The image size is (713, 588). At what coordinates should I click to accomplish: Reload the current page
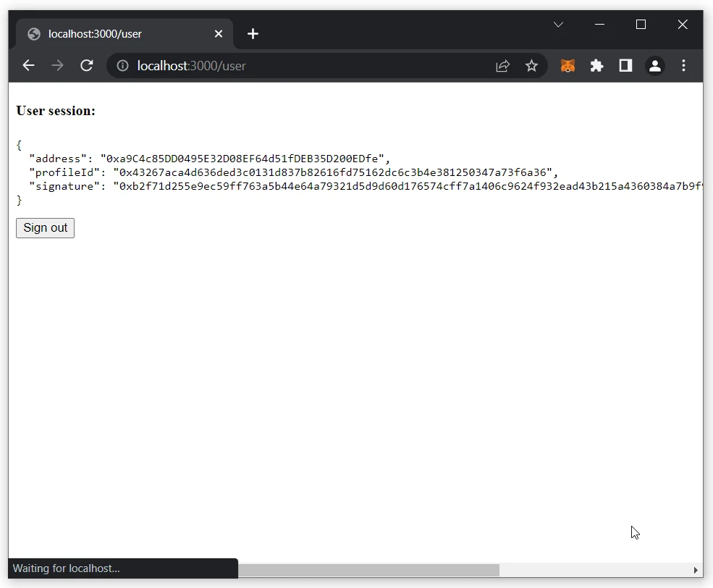click(87, 66)
